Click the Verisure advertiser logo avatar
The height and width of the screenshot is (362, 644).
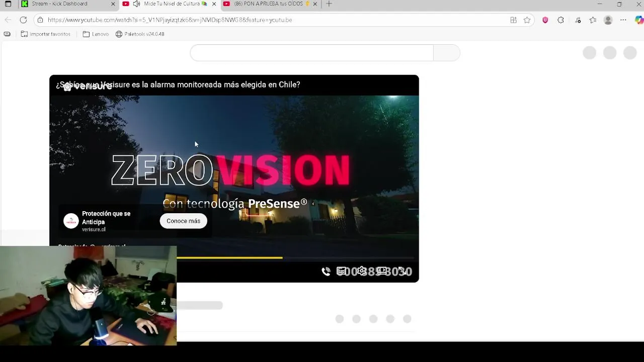pyautogui.click(x=71, y=221)
